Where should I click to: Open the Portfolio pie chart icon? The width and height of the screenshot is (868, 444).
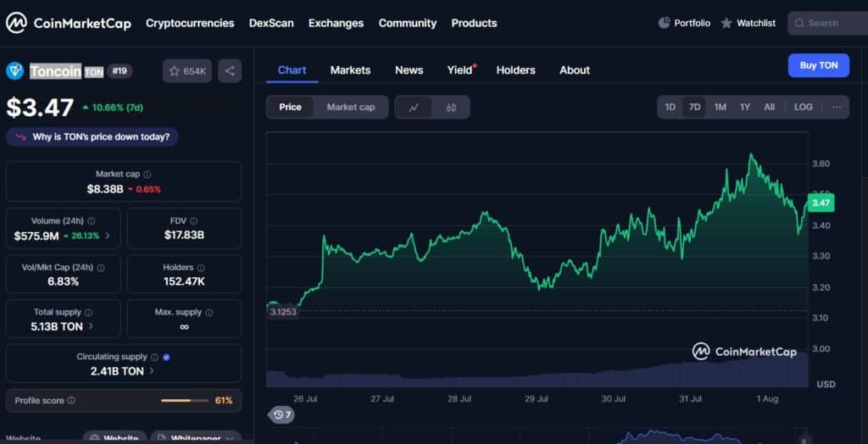(x=664, y=23)
